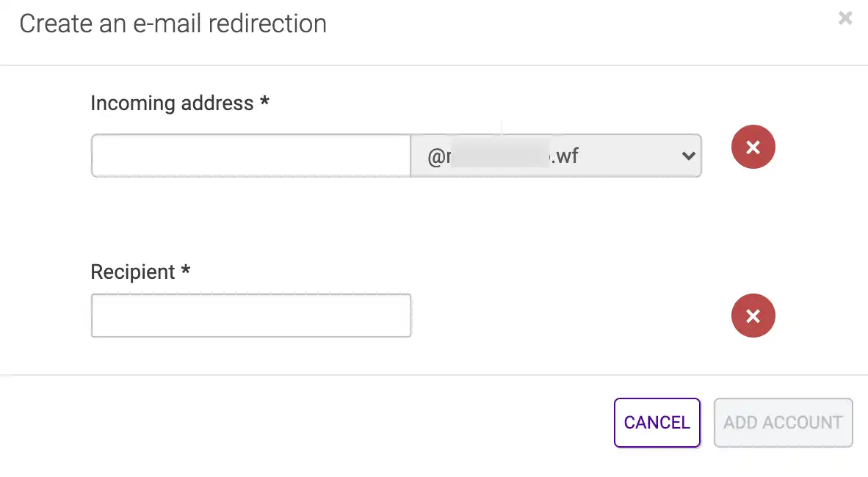Click the asterisk next to Incoming address
The width and height of the screenshot is (868, 477).
tap(264, 100)
